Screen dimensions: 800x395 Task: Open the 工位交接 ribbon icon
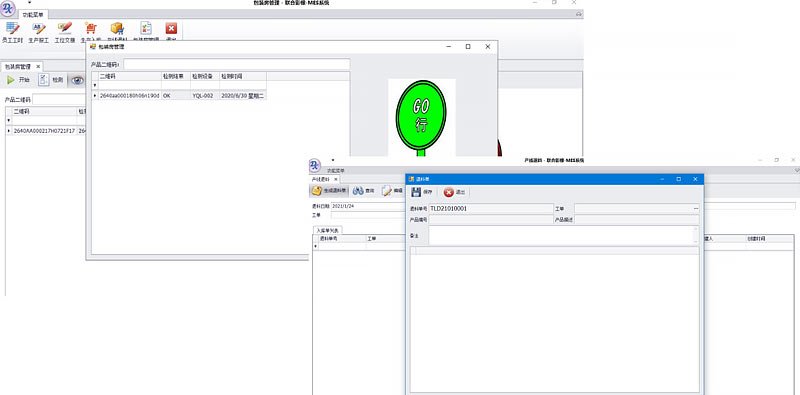point(65,32)
